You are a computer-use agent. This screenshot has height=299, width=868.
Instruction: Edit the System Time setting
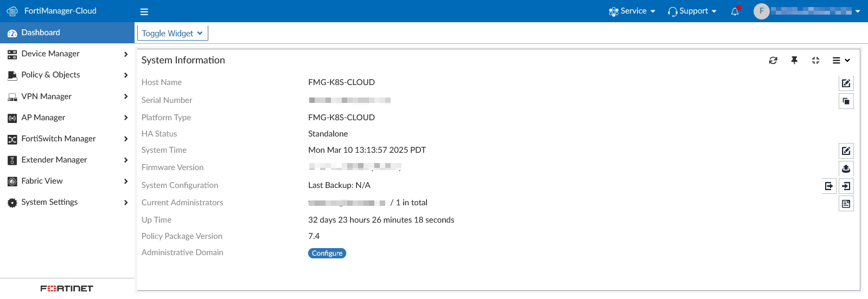tap(846, 151)
